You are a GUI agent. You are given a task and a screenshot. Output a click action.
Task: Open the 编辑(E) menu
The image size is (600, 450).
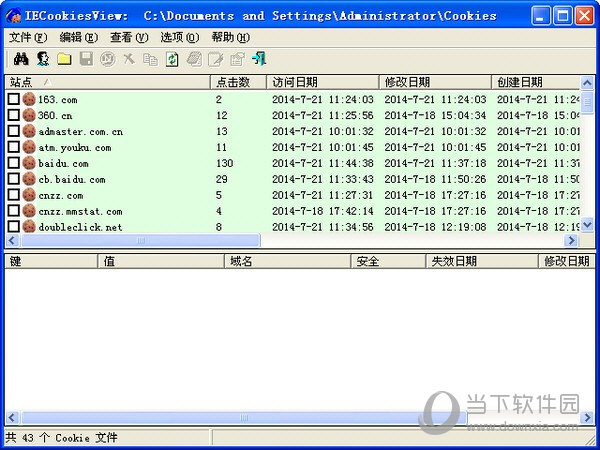78,38
